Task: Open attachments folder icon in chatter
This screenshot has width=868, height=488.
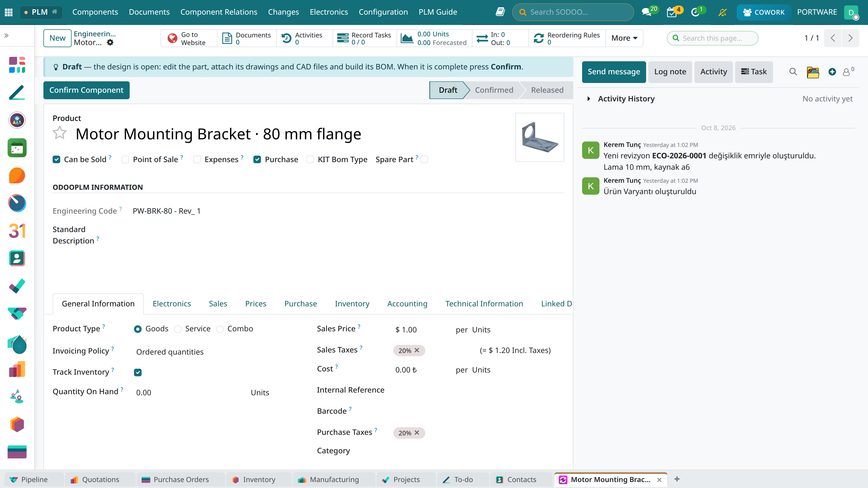Action: 813,72
